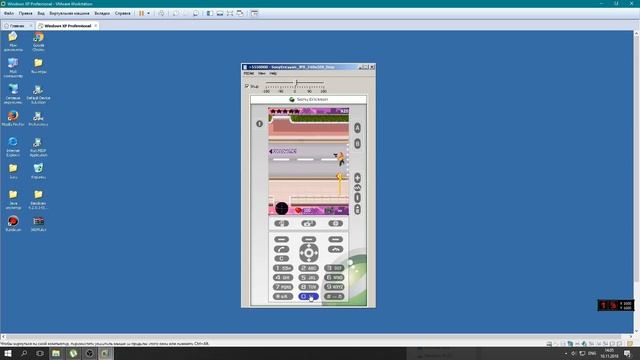This screenshot has height=360, width=640.
Task: Open the Вид menu
Action: tap(41, 13)
